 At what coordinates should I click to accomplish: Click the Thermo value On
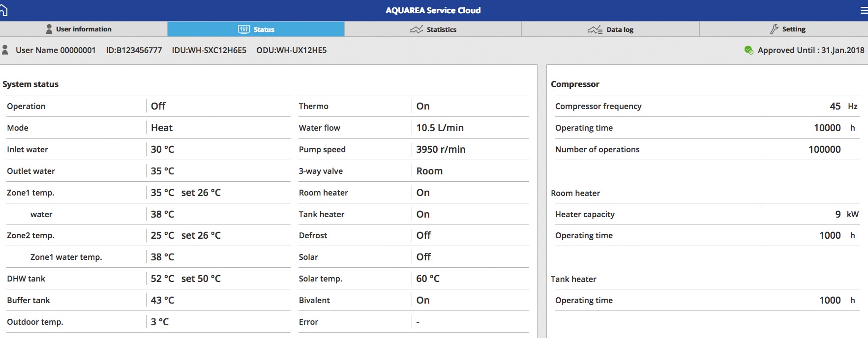pos(423,106)
